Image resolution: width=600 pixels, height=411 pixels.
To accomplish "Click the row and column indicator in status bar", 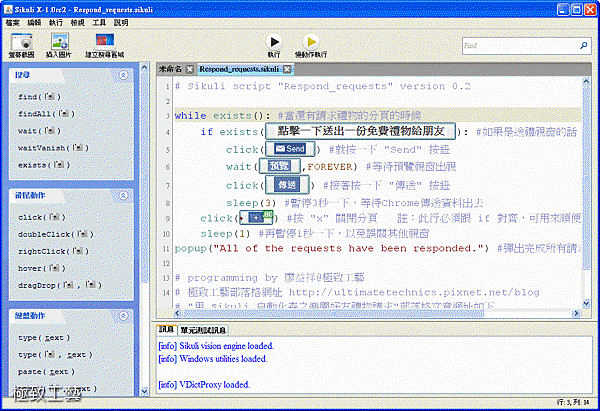I will tap(573, 403).
